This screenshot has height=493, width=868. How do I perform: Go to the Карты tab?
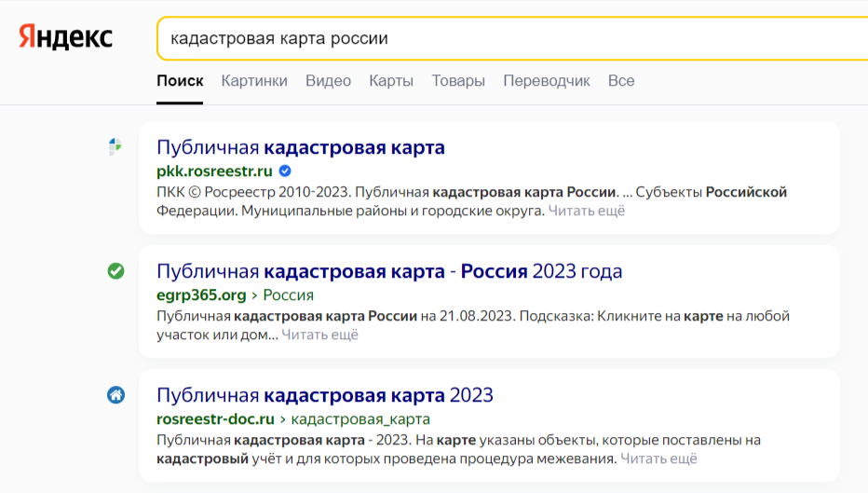391,81
